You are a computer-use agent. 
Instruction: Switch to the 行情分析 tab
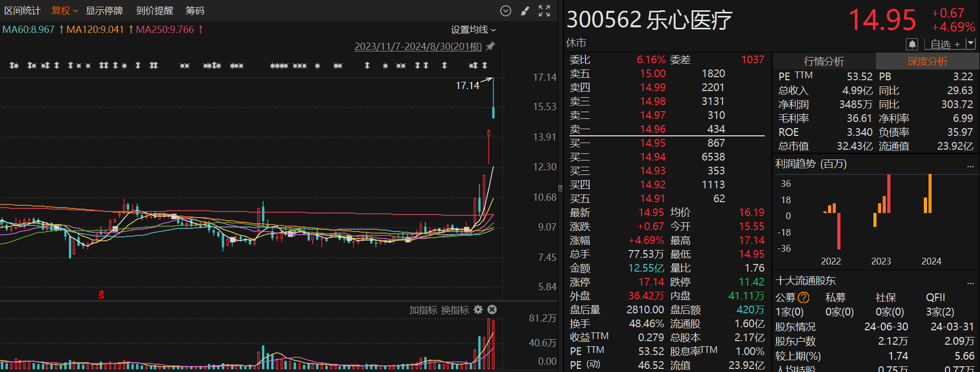824,61
